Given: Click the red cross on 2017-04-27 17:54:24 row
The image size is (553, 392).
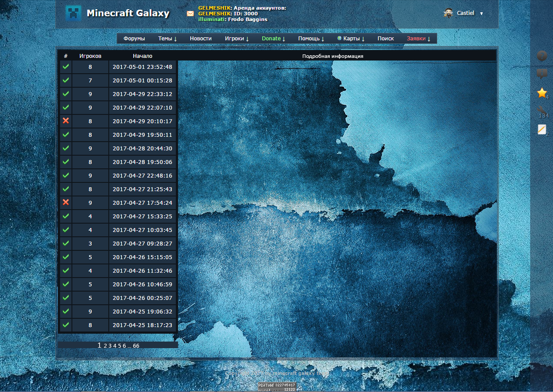Looking at the screenshot, I should [x=66, y=203].
